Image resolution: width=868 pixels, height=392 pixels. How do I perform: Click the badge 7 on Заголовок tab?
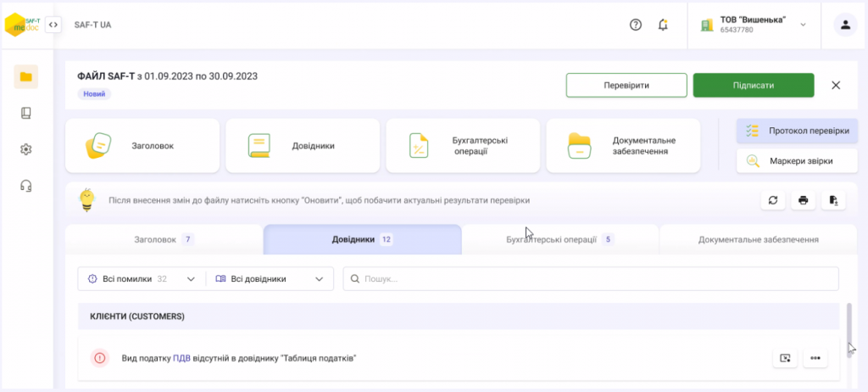[x=187, y=239]
